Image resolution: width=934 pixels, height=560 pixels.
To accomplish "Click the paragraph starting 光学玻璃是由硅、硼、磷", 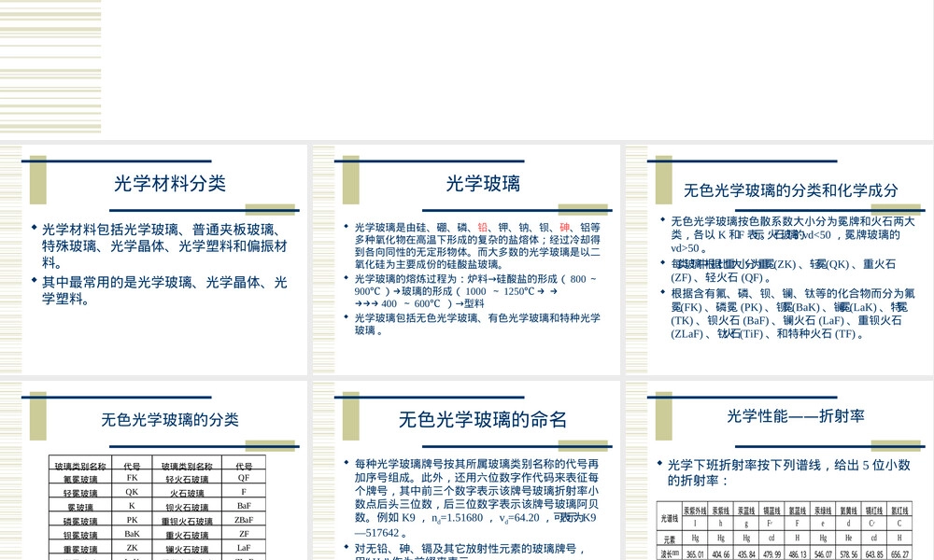I will (x=477, y=245).
